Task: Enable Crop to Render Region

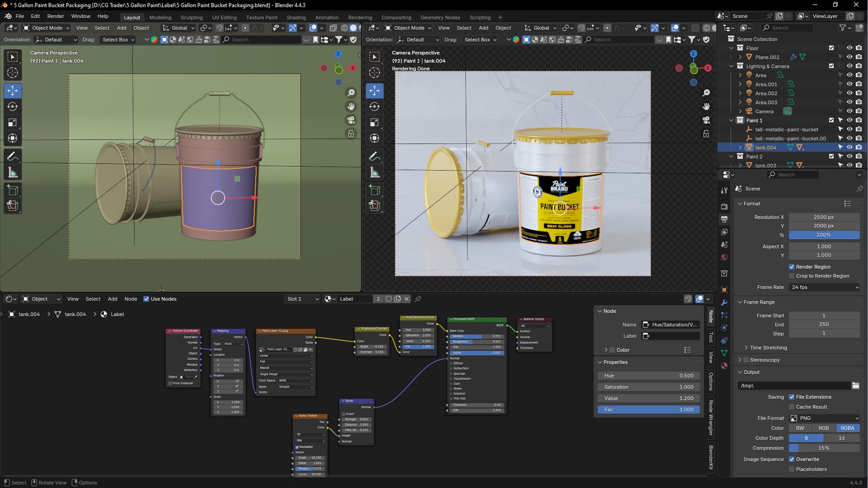Action: tap(792, 276)
